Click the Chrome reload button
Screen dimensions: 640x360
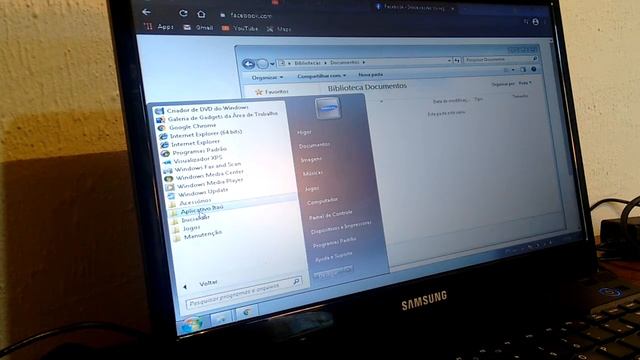click(183, 13)
